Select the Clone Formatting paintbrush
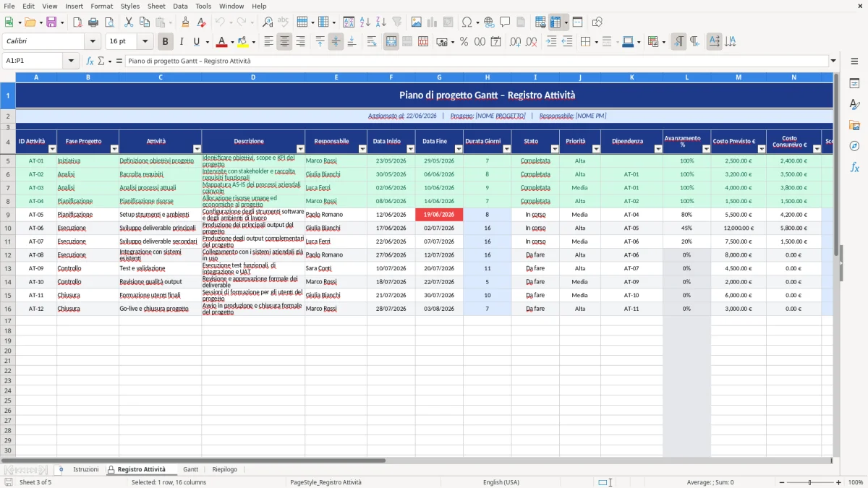The image size is (868, 488). point(185,22)
